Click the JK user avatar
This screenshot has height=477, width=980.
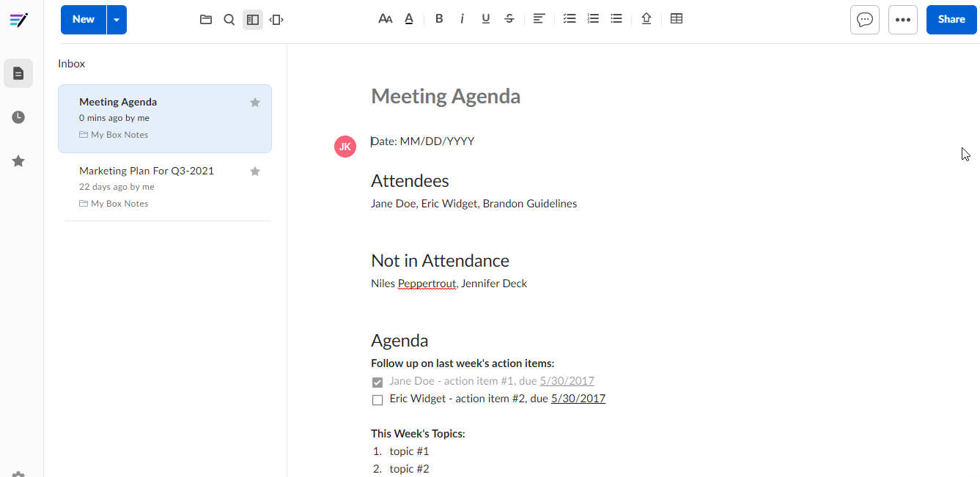tap(345, 147)
